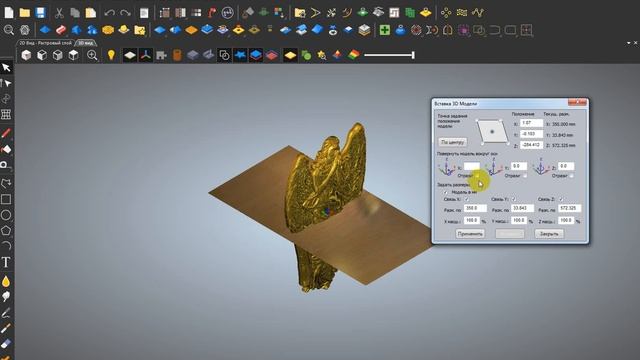Click the rotation X angle input field

[x=472, y=166]
